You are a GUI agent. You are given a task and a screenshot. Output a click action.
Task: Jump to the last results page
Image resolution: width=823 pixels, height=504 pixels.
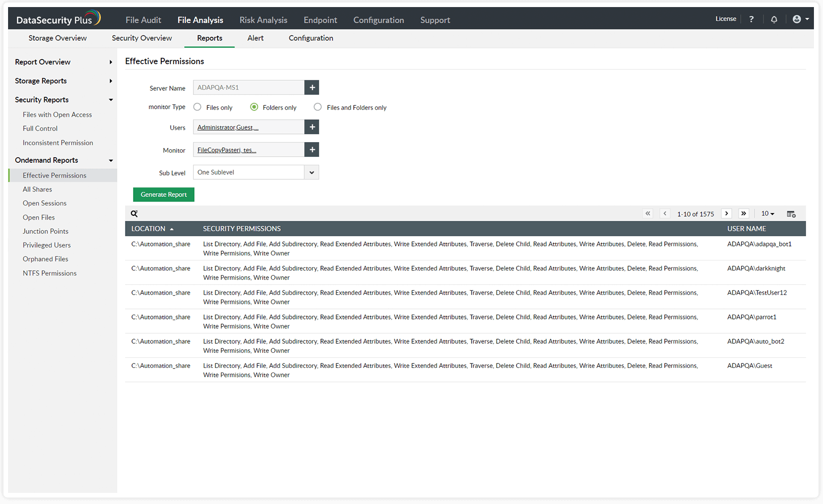pyautogui.click(x=744, y=214)
